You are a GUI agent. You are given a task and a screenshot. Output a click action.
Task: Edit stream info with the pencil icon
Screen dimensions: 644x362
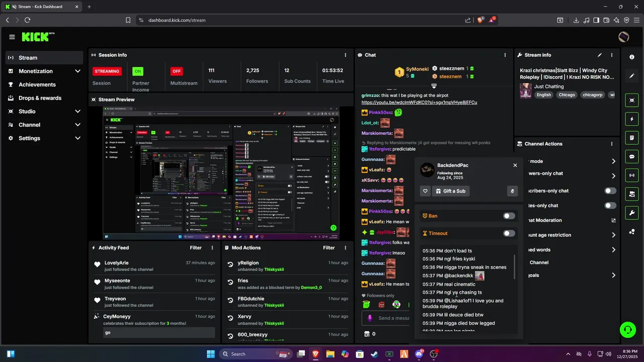point(600,55)
